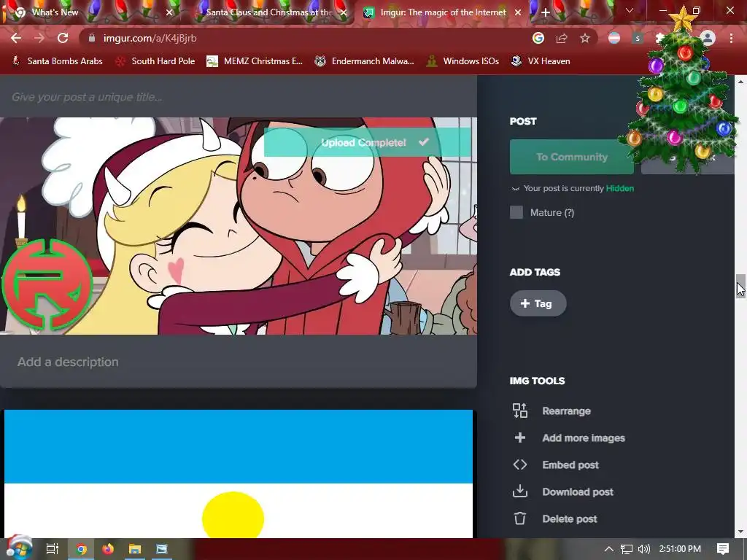The width and height of the screenshot is (747, 560).
Task: Open a new browser tab
Action: [x=546, y=12]
